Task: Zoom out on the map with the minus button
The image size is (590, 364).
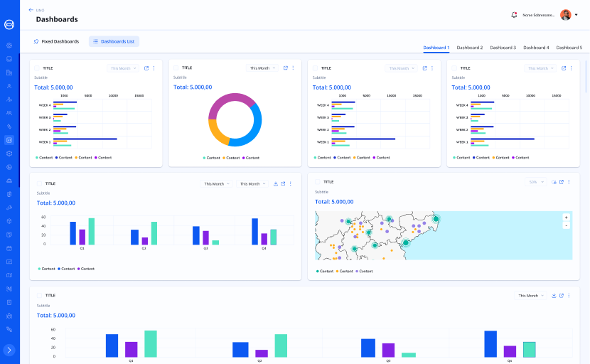Action: [x=566, y=225]
